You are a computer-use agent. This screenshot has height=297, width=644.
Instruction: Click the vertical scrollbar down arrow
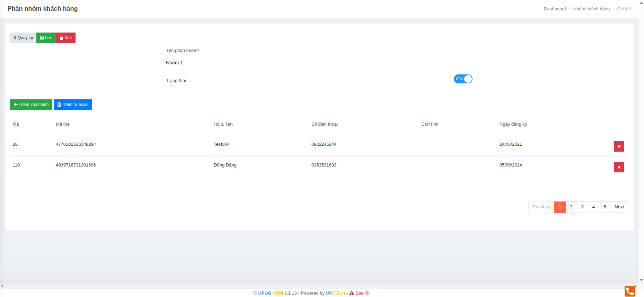(x=641, y=280)
